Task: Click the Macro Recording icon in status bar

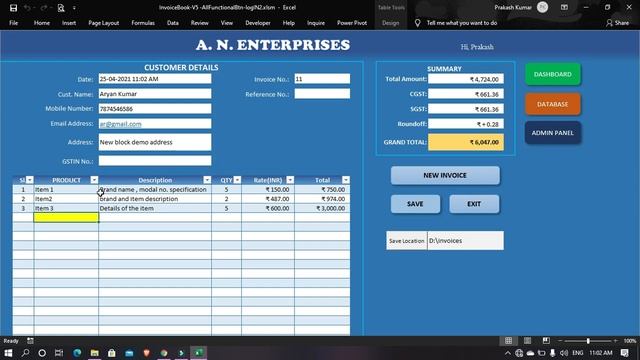Action: tap(30, 340)
